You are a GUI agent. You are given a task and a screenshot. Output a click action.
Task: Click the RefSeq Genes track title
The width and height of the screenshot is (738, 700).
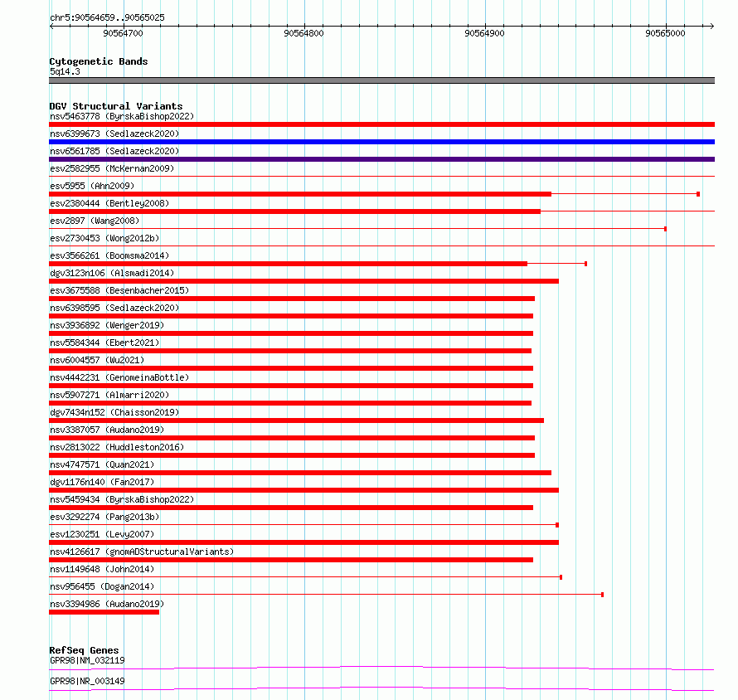[x=84, y=650]
